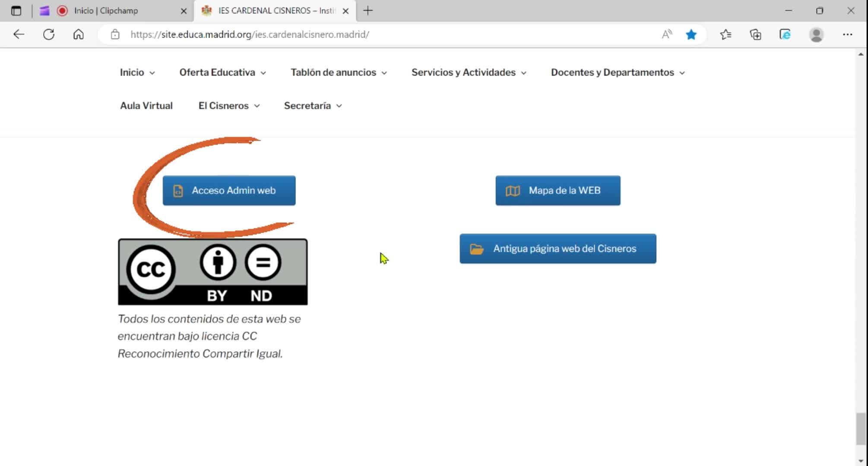The height and width of the screenshot is (466, 868).
Task: Click the blue favorite star icon
Action: point(691,35)
